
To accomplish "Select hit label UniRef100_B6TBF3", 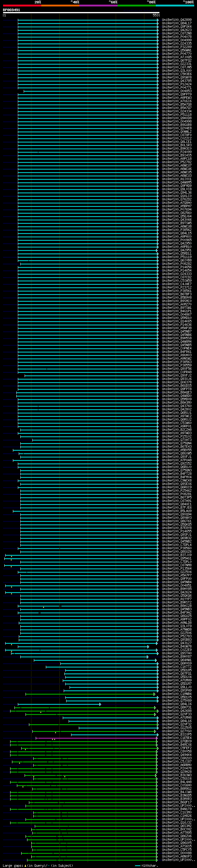I will click(x=177, y=294).
